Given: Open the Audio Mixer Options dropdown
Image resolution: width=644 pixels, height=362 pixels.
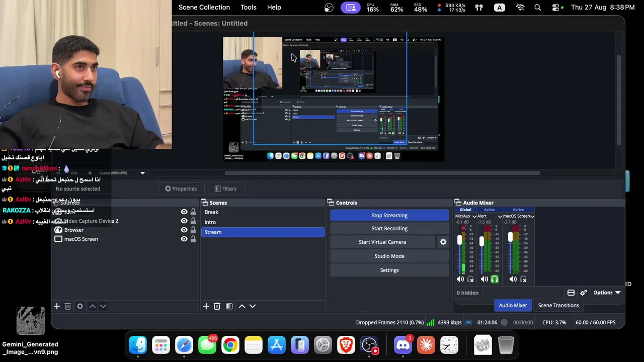Looking at the screenshot, I should 607,293.
